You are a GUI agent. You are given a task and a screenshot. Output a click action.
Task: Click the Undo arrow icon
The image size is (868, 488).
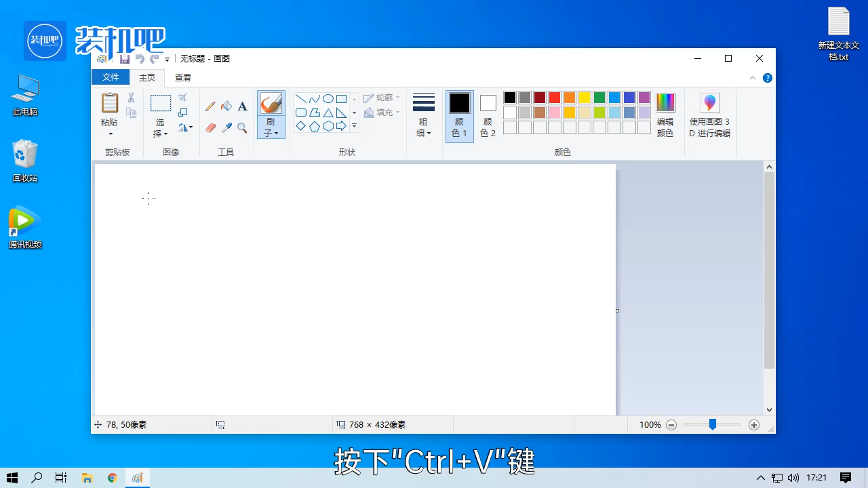pyautogui.click(x=139, y=58)
